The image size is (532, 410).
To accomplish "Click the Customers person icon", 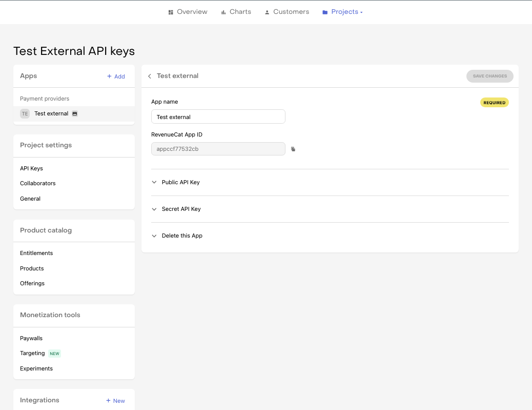I will click(x=267, y=12).
